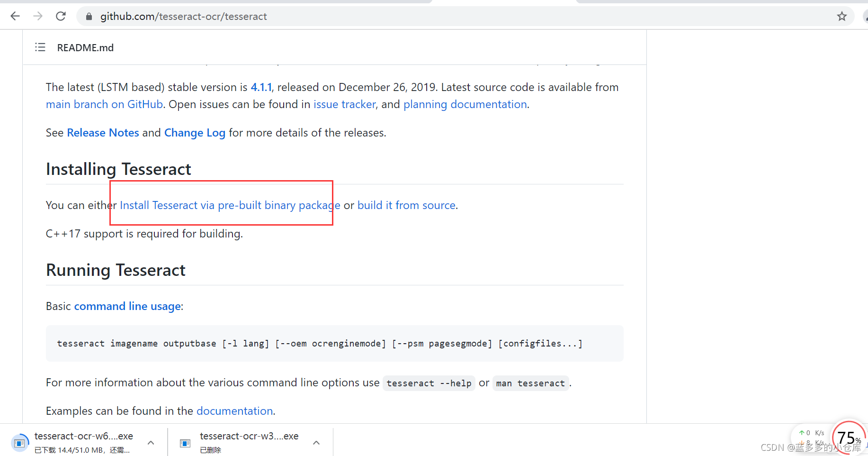Click the downloading tesseract-ocr-w6 exe file icon

[x=19, y=443]
